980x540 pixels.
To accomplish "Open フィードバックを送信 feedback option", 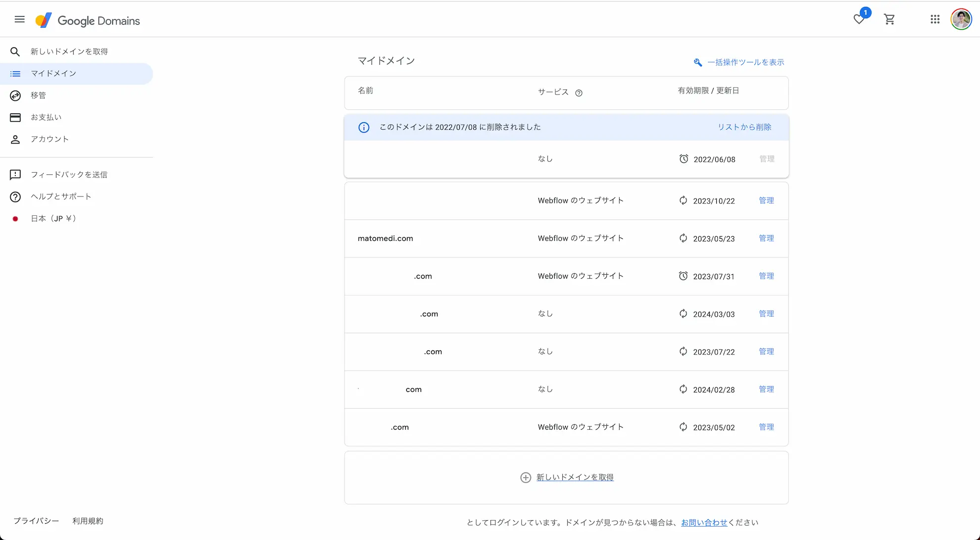I will 69,175.
